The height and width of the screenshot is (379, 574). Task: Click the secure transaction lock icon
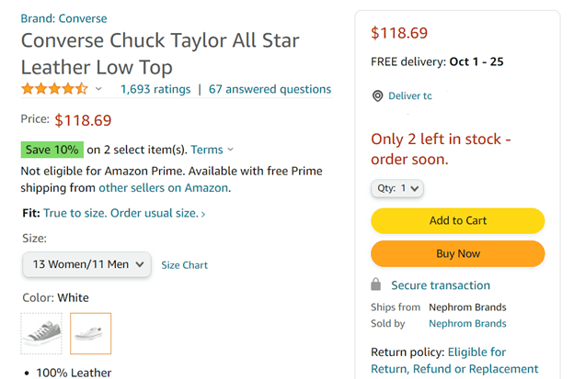(x=376, y=284)
